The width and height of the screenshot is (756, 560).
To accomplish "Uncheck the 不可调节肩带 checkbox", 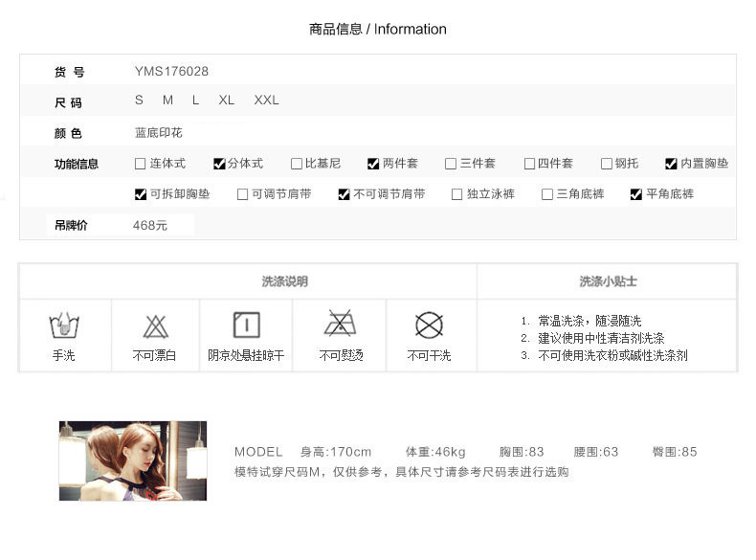I will 344,194.
